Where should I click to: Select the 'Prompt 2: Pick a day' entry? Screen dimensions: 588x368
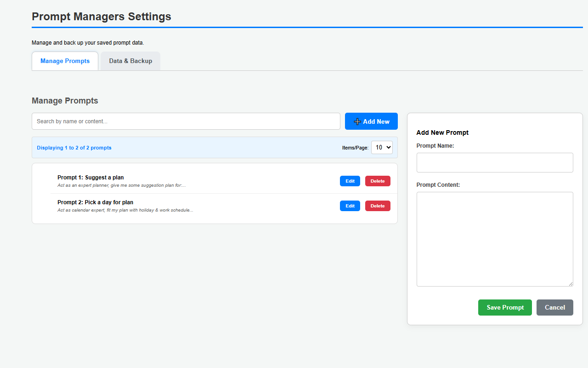click(95, 202)
